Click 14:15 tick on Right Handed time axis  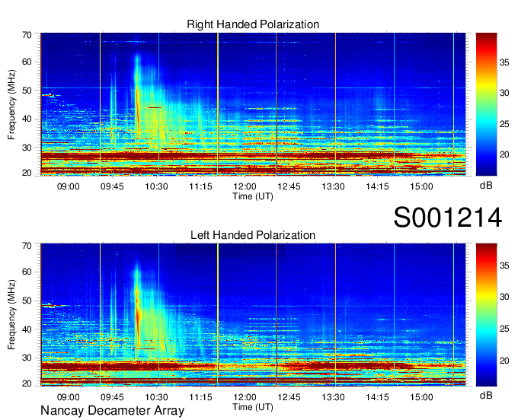(377, 186)
